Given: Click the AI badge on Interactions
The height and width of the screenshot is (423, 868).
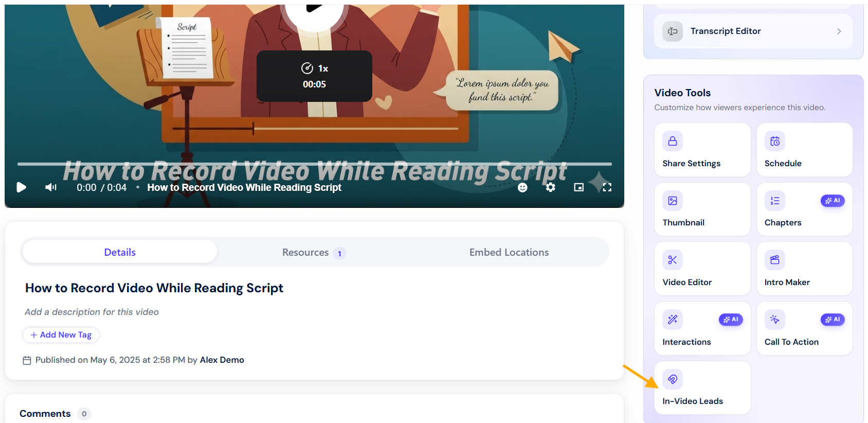Looking at the screenshot, I should (731, 320).
